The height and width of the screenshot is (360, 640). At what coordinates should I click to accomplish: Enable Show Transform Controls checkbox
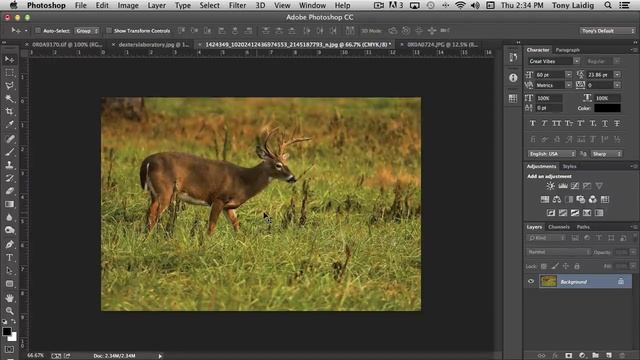[109, 31]
